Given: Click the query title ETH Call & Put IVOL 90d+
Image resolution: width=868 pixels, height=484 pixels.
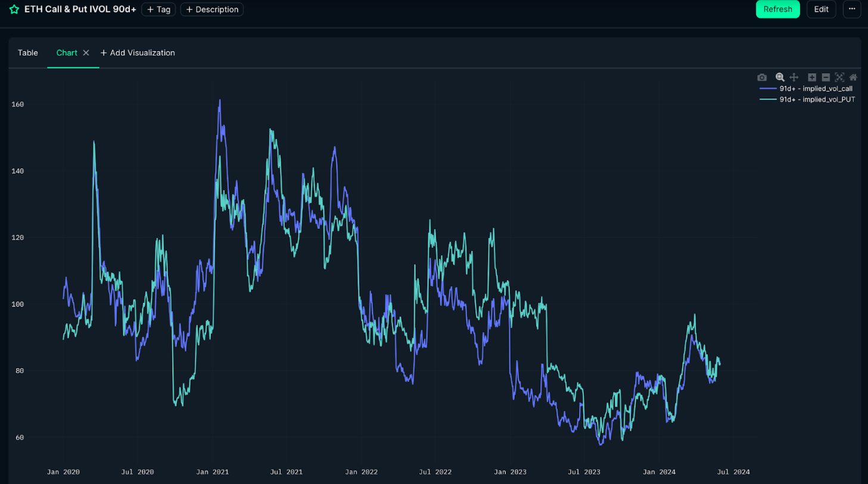Looking at the screenshot, I should click(x=80, y=10).
